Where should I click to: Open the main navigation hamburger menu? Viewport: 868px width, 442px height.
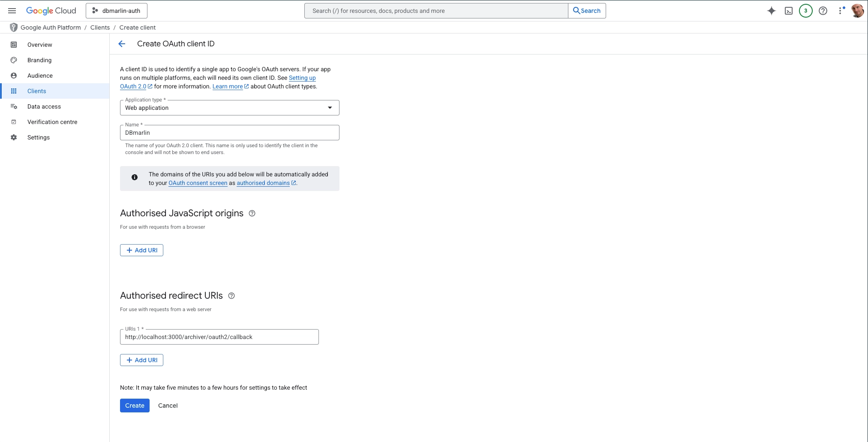click(12, 11)
